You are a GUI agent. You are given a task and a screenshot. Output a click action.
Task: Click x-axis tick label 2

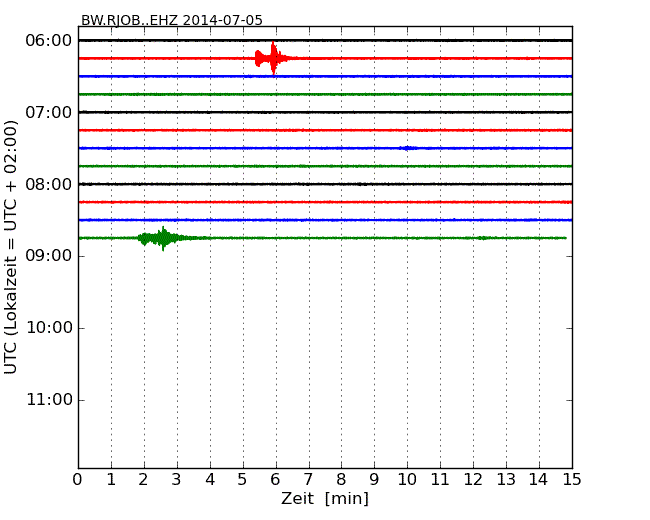(143, 480)
